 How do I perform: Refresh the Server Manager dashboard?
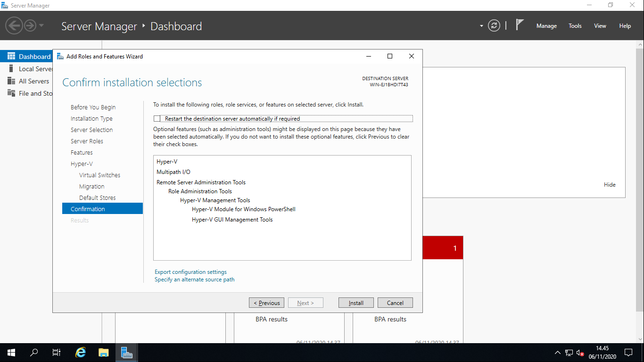(x=494, y=26)
